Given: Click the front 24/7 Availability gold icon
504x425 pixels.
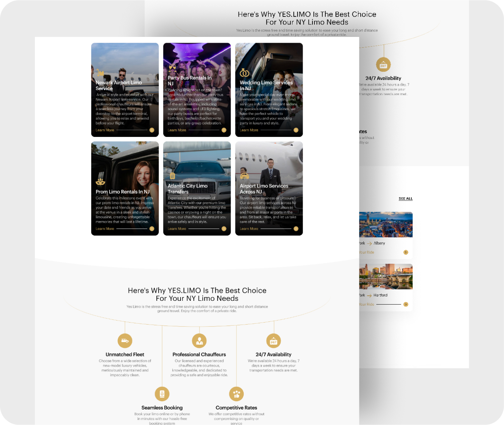Looking at the screenshot, I should click(x=273, y=341).
